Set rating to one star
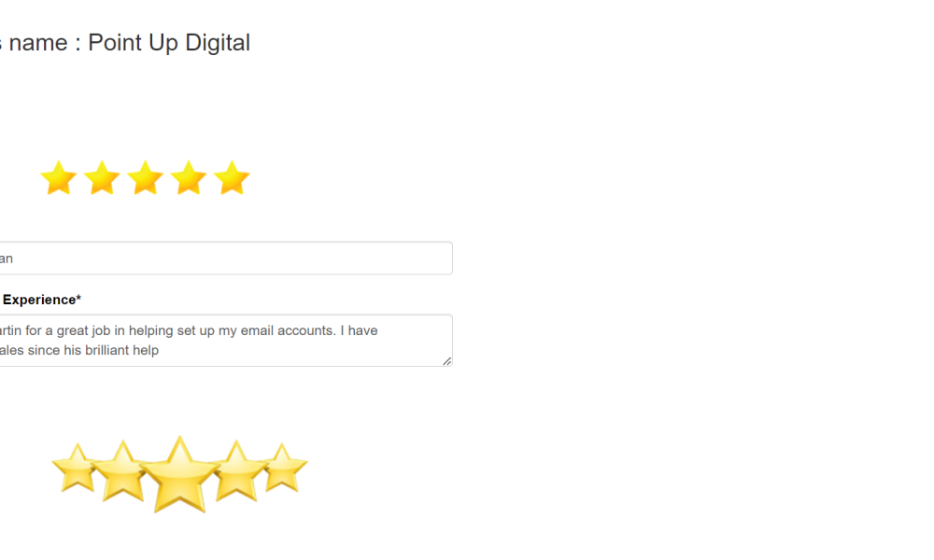The width and height of the screenshot is (934, 560). point(58,177)
